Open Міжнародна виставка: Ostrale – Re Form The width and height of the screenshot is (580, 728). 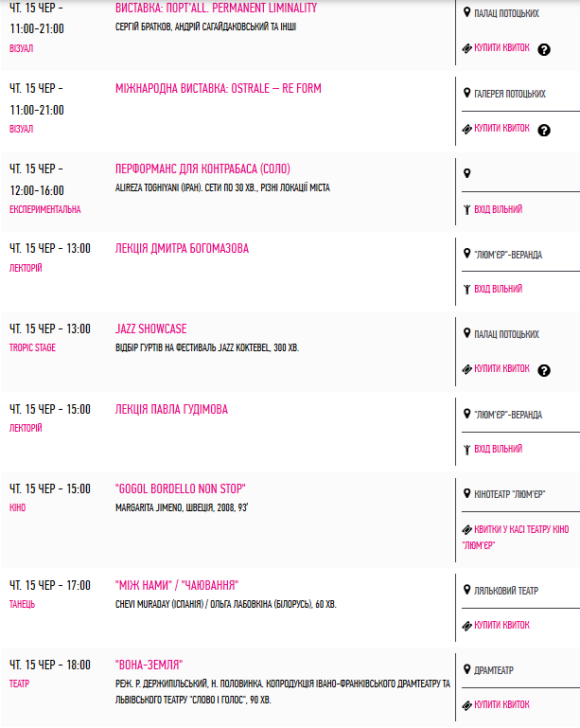pos(218,88)
